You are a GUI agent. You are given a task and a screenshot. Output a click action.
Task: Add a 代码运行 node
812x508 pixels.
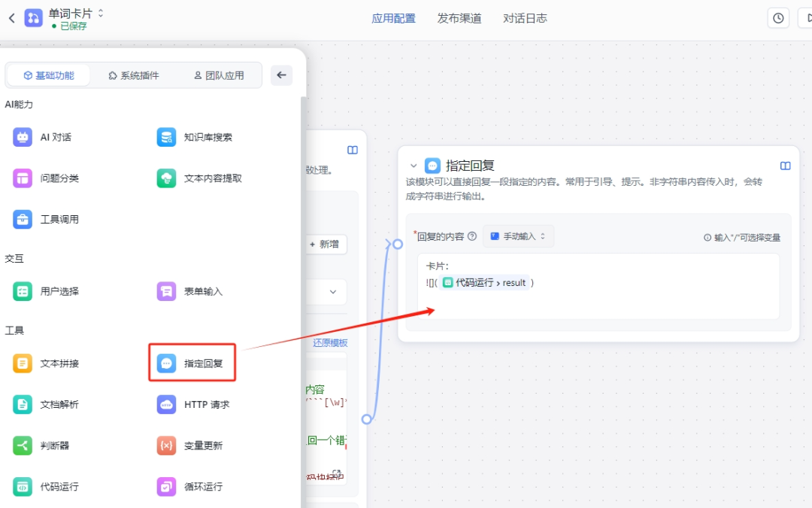(46, 486)
